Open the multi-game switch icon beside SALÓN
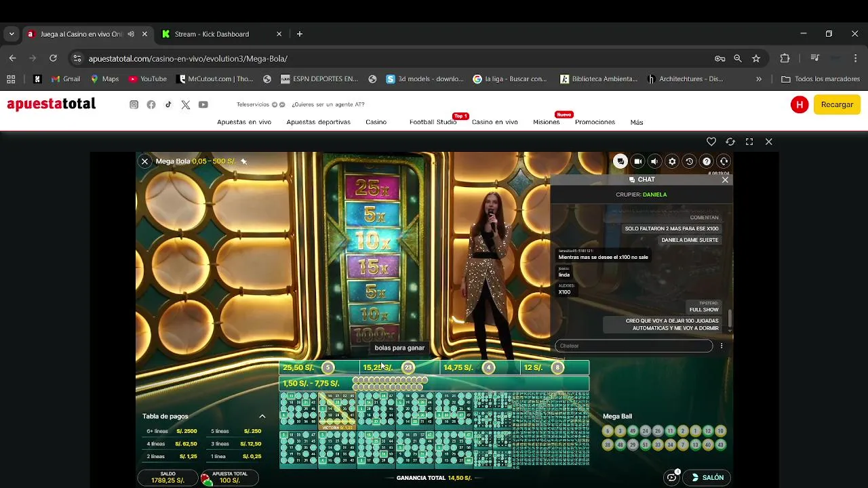The image size is (868, 488). coord(672,476)
